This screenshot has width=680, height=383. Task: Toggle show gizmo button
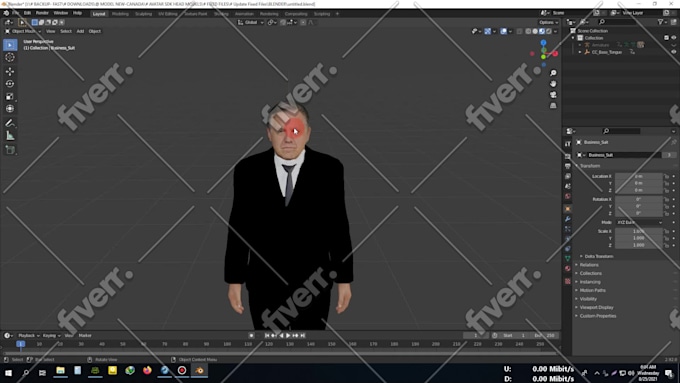(x=488, y=31)
